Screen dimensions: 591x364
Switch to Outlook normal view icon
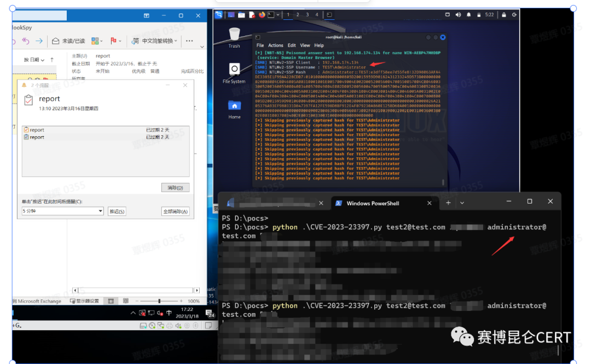point(111,301)
